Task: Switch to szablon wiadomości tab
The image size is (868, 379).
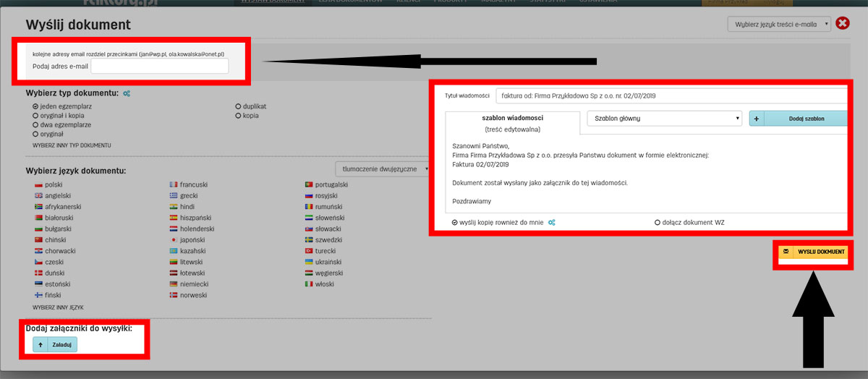Action: (x=512, y=123)
